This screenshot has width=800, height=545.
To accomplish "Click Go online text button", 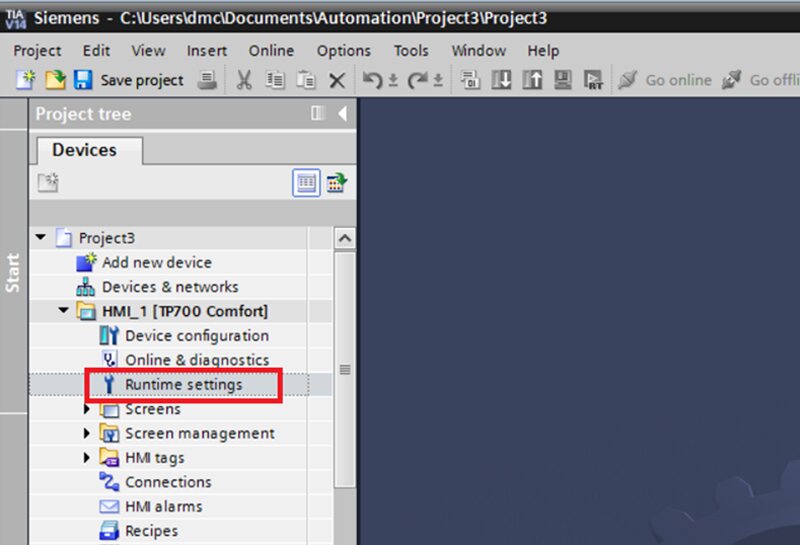I will click(679, 80).
